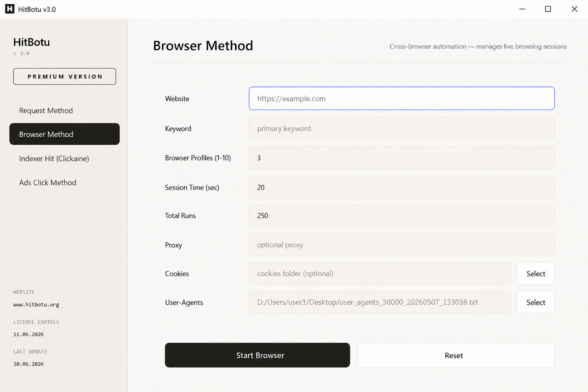Pick a User-Agents file with its Select button

pos(536,302)
